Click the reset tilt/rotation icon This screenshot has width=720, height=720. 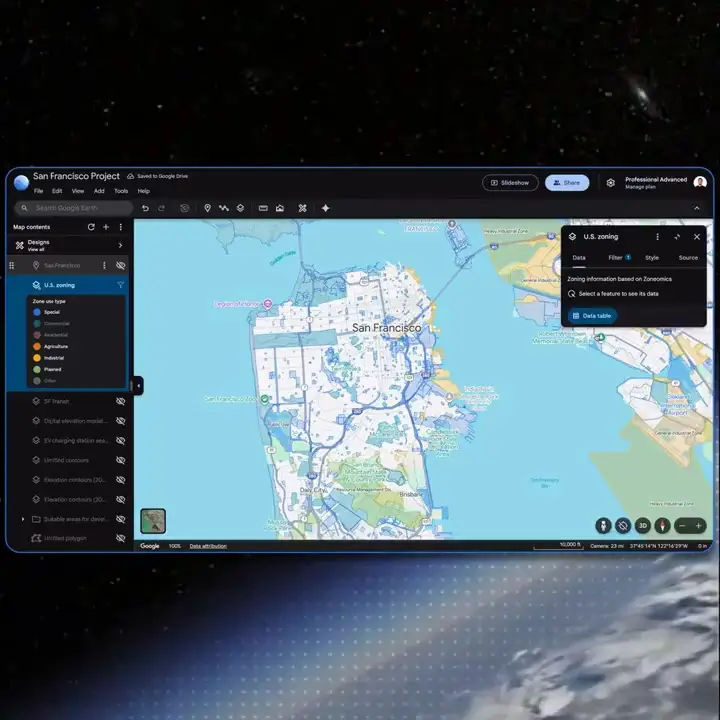(x=623, y=526)
